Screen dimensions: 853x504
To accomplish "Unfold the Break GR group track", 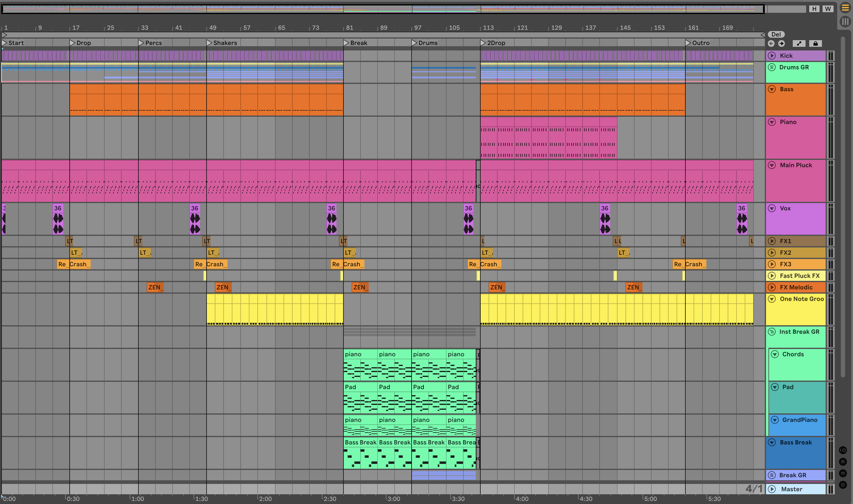I will (x=772, y=475).
